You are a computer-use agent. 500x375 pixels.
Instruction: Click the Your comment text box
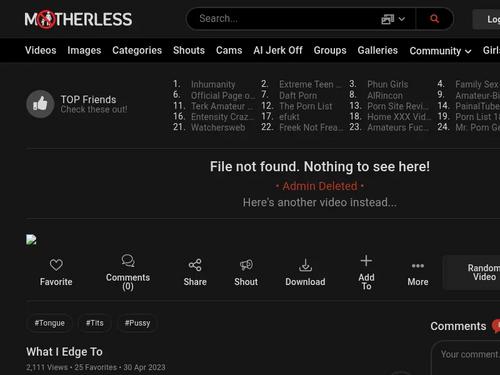point(467,358)
